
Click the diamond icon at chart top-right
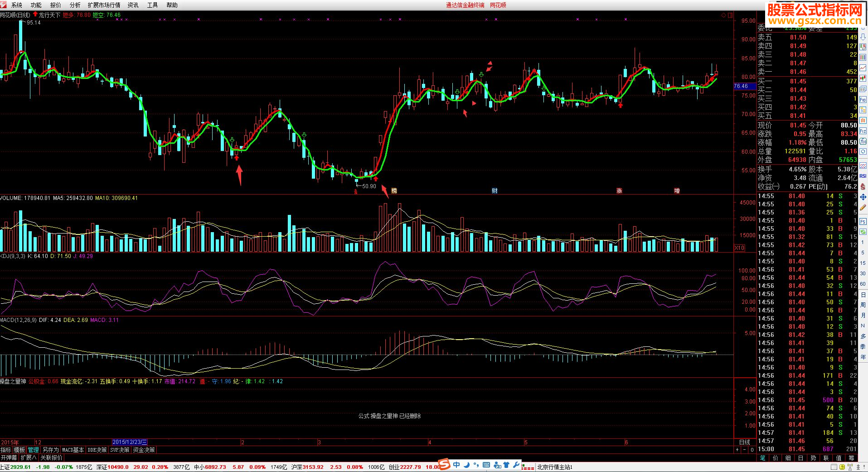724,15
